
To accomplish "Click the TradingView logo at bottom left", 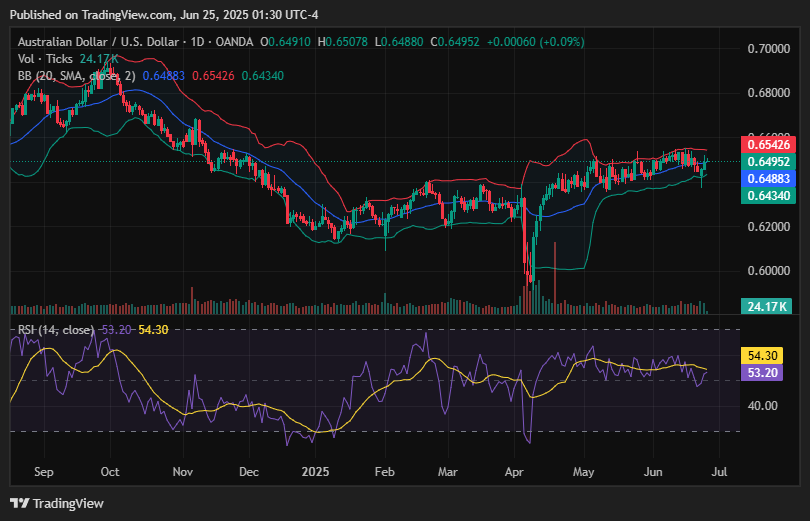I will click(x=57, y=503).
